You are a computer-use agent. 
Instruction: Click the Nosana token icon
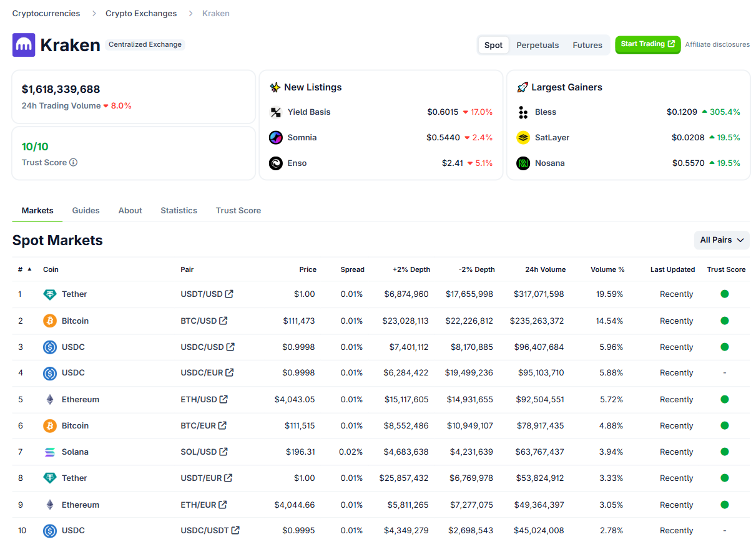click(523, 163)
